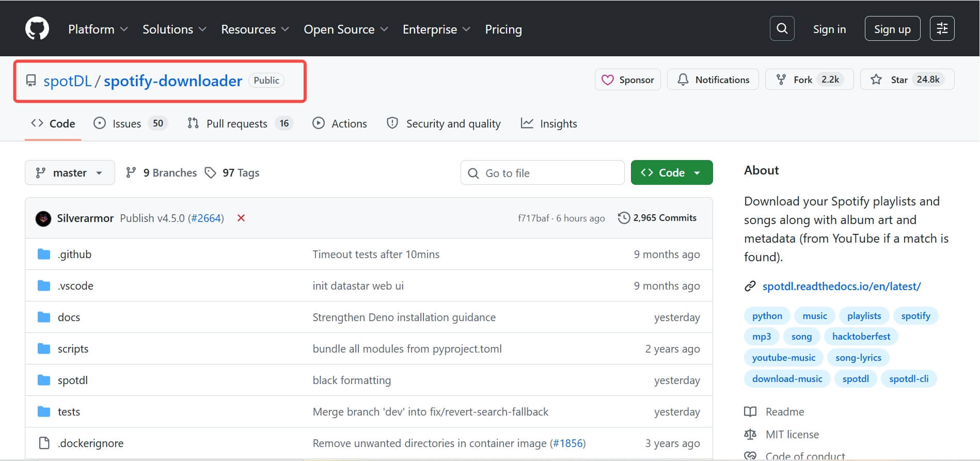Viewport: 980px width, 461px height.
Task: Open the spotify-downloader repository link
Action: click(173, 81)
